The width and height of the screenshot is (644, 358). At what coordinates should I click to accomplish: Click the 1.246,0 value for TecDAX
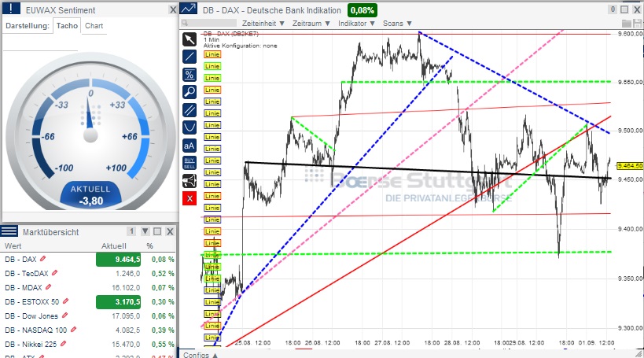[x=127, y=273]
